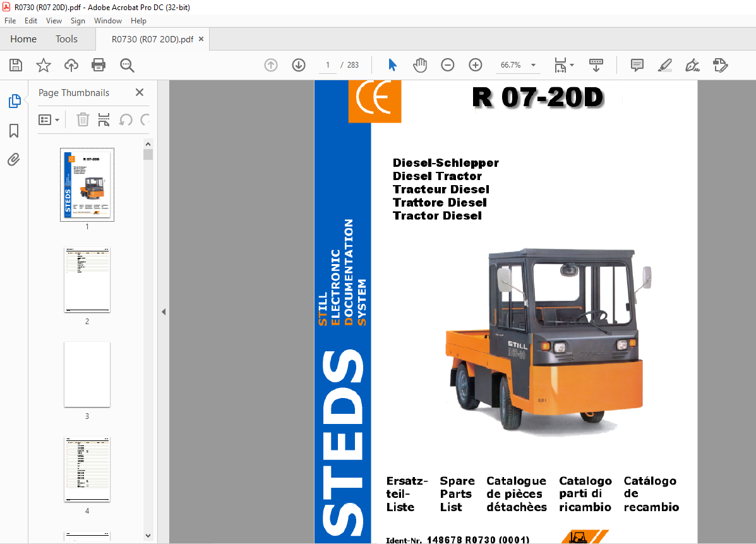Select page 1 thumbnail
The width and height of the screenshot is (756, 544).
pyautogui.click(x=87, y=184)
